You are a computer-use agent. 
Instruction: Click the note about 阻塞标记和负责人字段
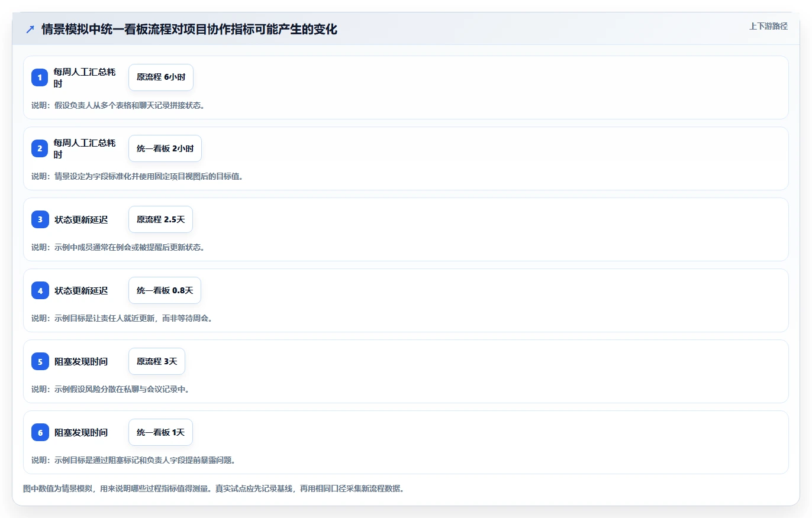pos(134,460)
